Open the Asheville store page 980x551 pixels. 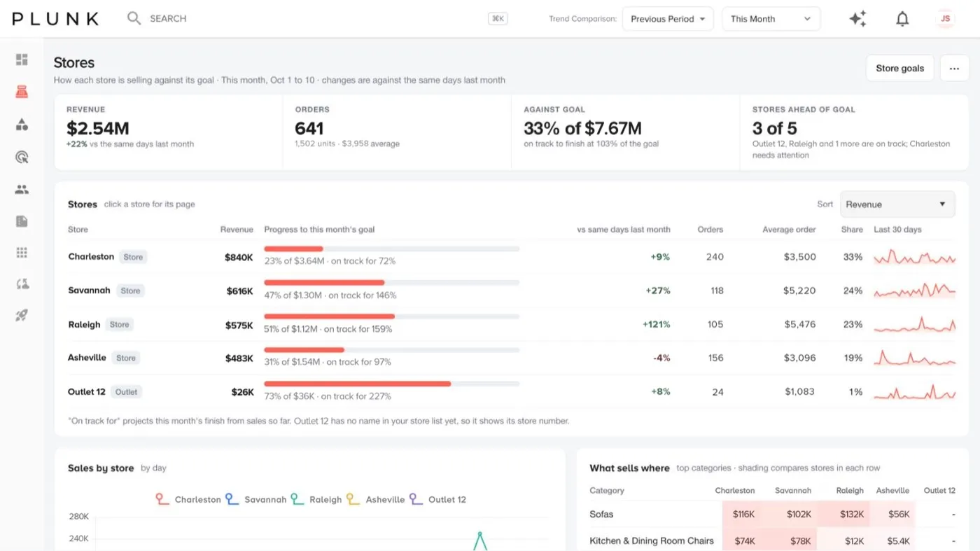pyautogui.click(x=87, y=358)
